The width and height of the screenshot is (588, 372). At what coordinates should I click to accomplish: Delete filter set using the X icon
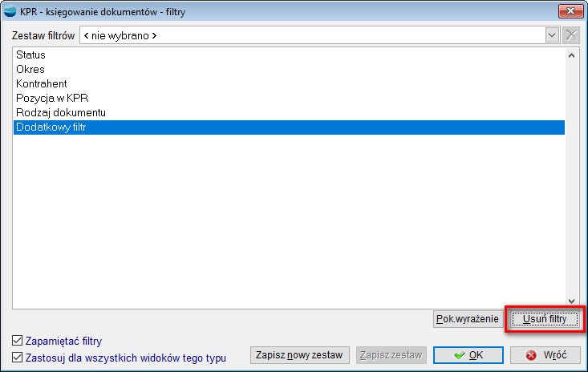coord(571,35)
